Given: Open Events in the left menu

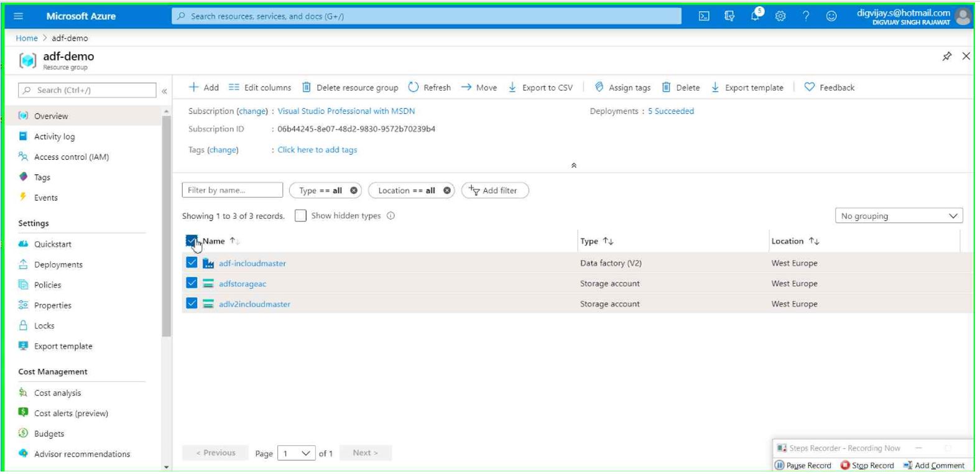Looking at the screenshot, I should pyautogui.click(x=45, y=198).
